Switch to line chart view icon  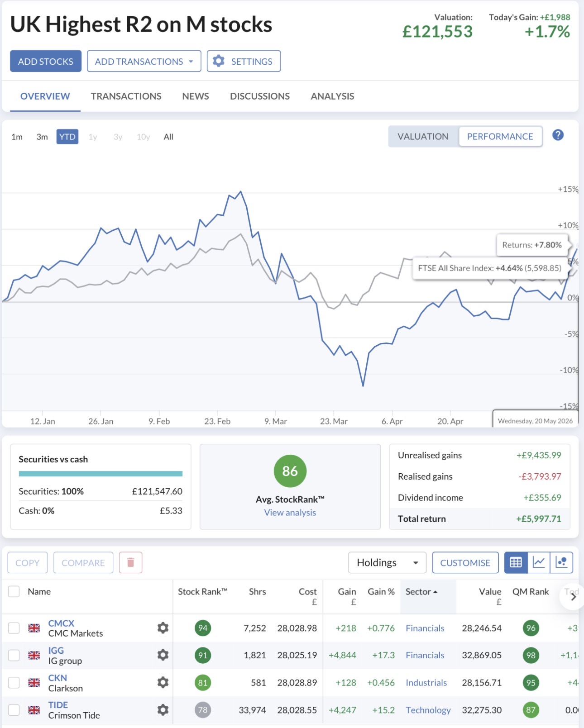tap(539, 562)
